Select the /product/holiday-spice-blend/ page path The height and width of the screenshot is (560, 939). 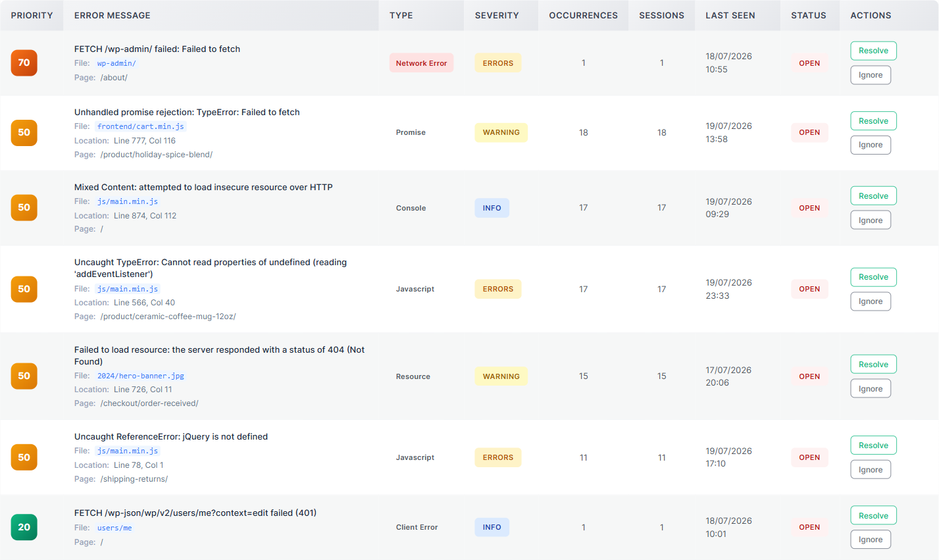157,155
